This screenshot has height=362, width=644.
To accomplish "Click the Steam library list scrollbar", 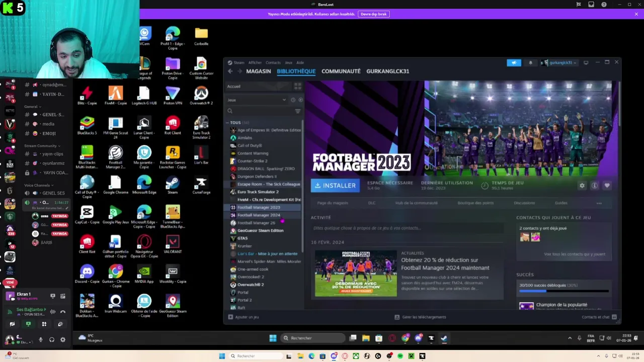I will coord(303,186).
